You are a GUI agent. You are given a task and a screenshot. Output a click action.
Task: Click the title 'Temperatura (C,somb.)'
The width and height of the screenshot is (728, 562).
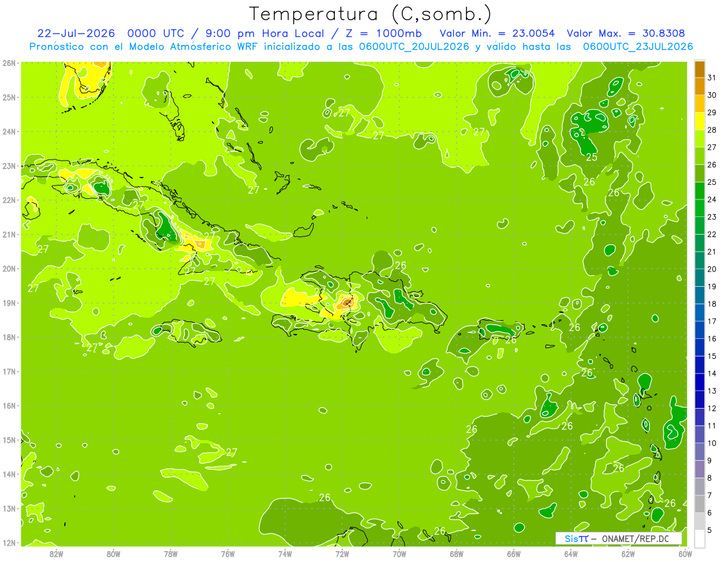[x=370, y=14]
